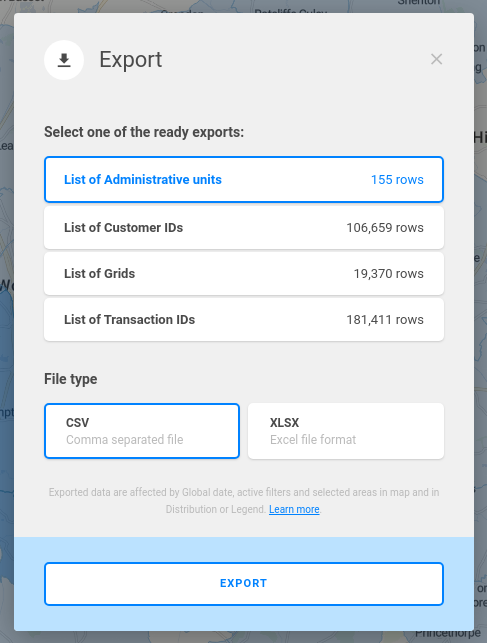Click the EXPORT button
487x643 pixels.
[244, 584]
